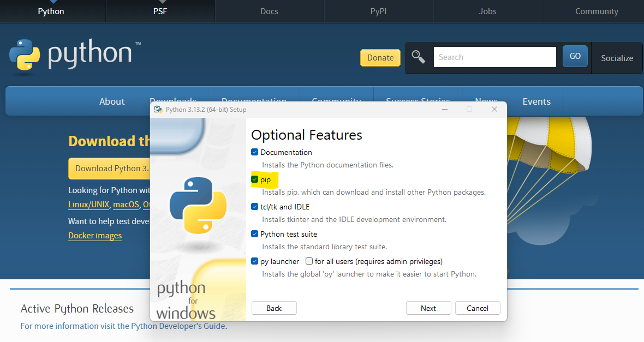The width and height of the screenshot is (644, 342).
Task: Click the Python Setup title bar icon
Action: pos(158,109)
